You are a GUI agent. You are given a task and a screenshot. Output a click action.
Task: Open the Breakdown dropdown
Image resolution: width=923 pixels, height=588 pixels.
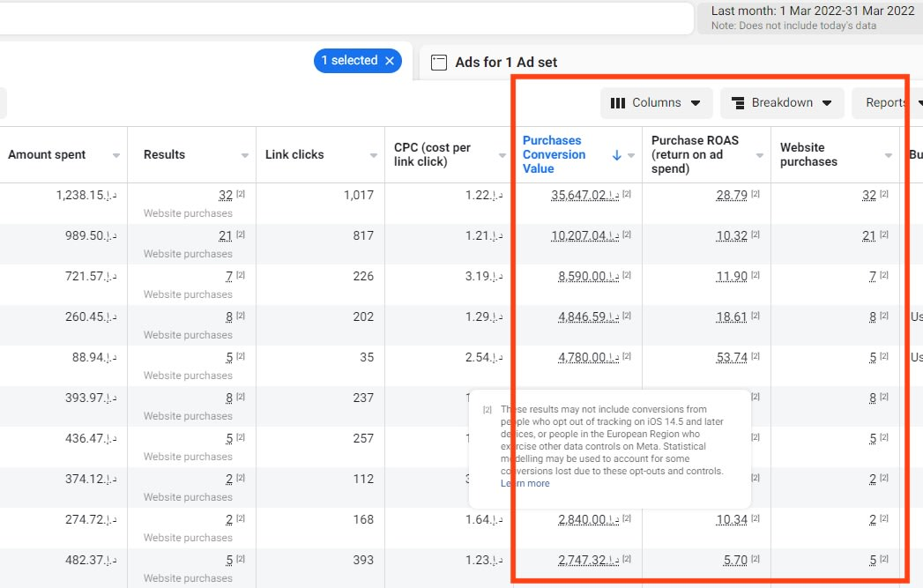(782, 103)
